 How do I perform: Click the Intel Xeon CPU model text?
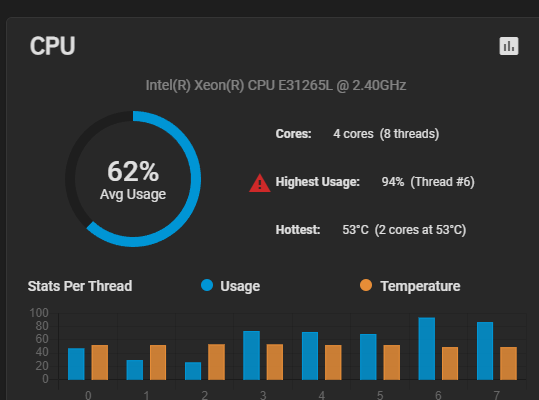tap(276, 85)
